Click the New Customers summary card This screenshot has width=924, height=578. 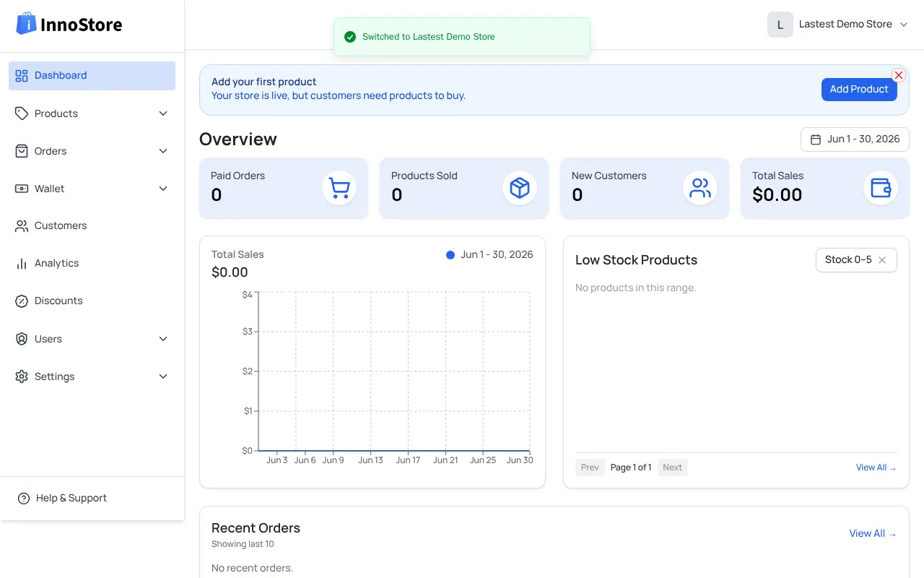[645, 188]
